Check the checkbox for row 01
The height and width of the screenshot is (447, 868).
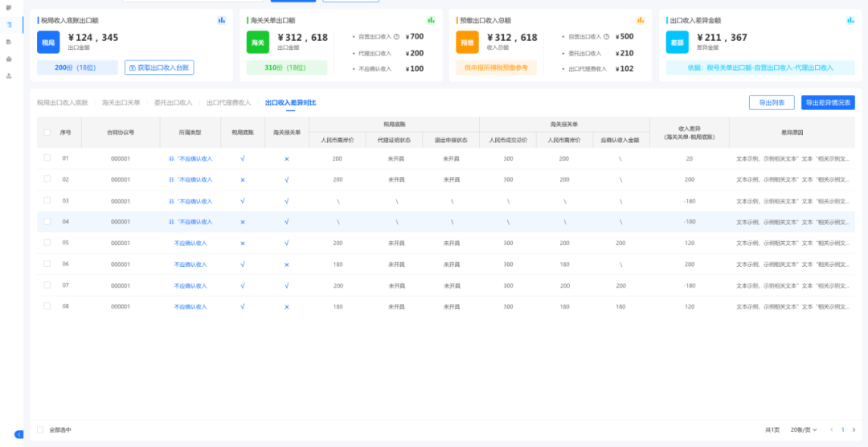click(x=47, y=158)
